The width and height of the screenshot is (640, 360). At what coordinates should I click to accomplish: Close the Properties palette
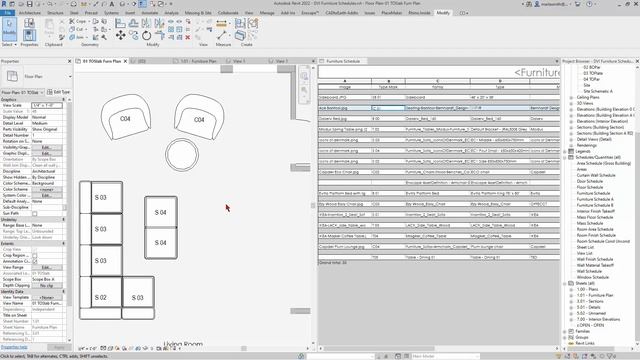pyautogui.click(x=69, y=61)
